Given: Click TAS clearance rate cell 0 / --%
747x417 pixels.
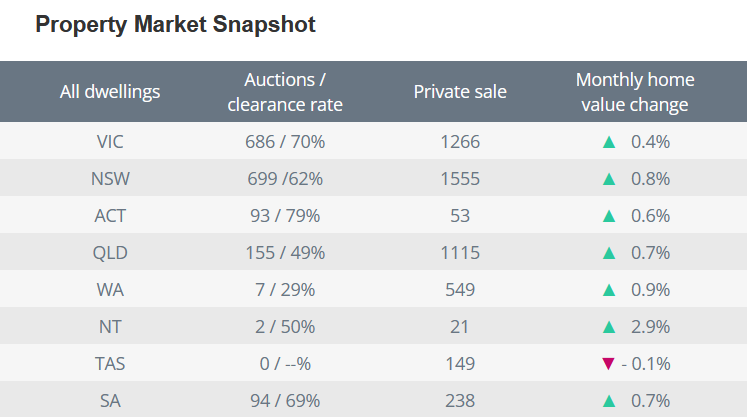Looking at the screenshot, I should tap(285, 364).
